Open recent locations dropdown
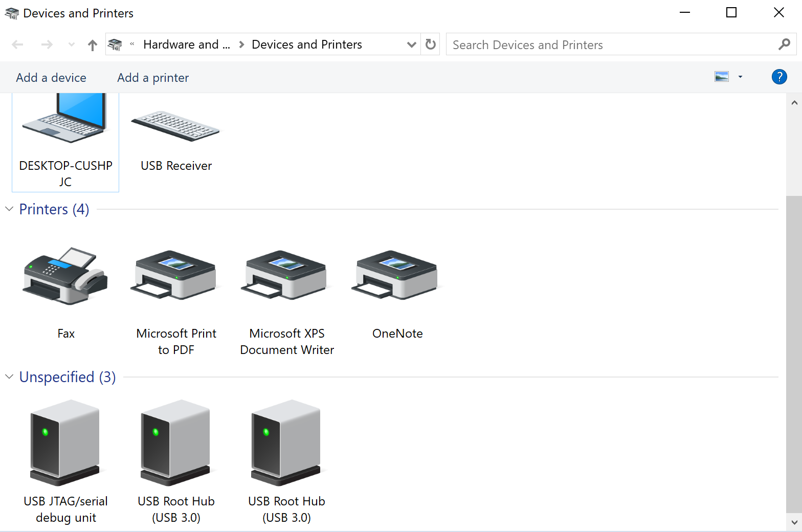This screenshot has width=802, height=532. point(72,45)
